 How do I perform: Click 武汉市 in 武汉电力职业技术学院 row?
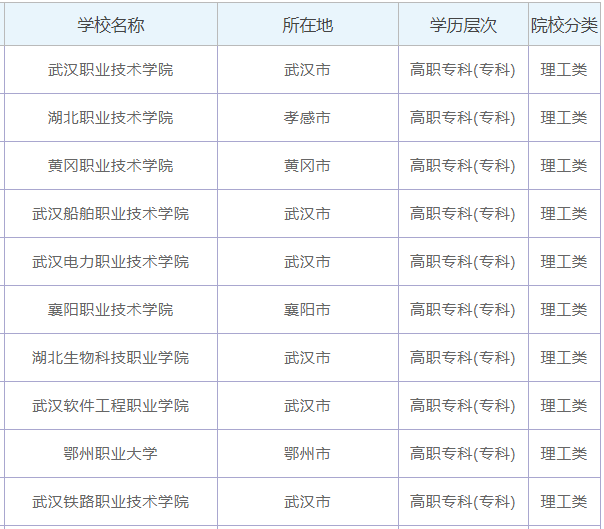(307, 262)
